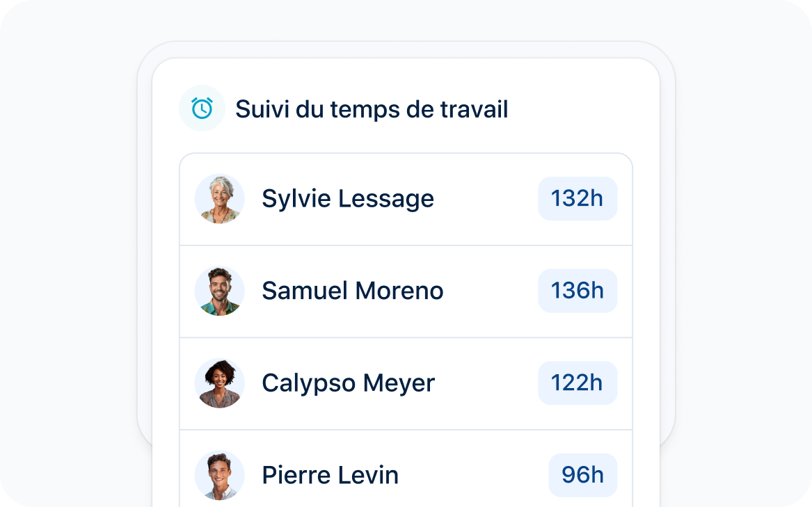Image resolution: width=812 pixels, height=507 pixels.
Task: Open the 136h hours badge
Action: coord(578,291)
